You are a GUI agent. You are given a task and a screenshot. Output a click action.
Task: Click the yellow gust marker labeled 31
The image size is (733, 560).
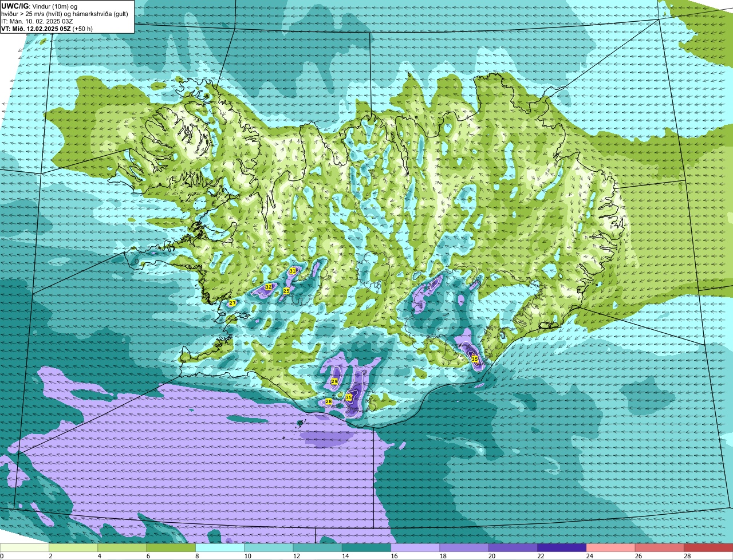tap(293, 270)
